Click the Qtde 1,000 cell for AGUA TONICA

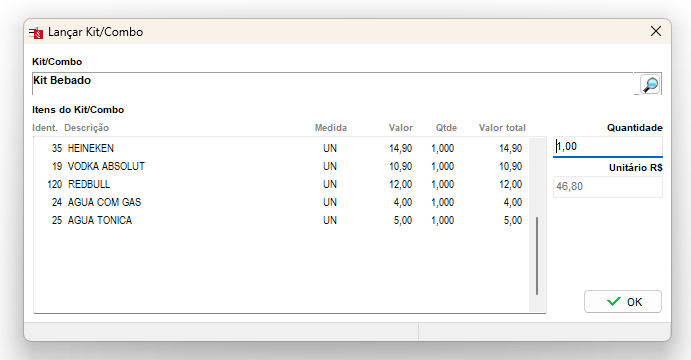pos(442,221)
